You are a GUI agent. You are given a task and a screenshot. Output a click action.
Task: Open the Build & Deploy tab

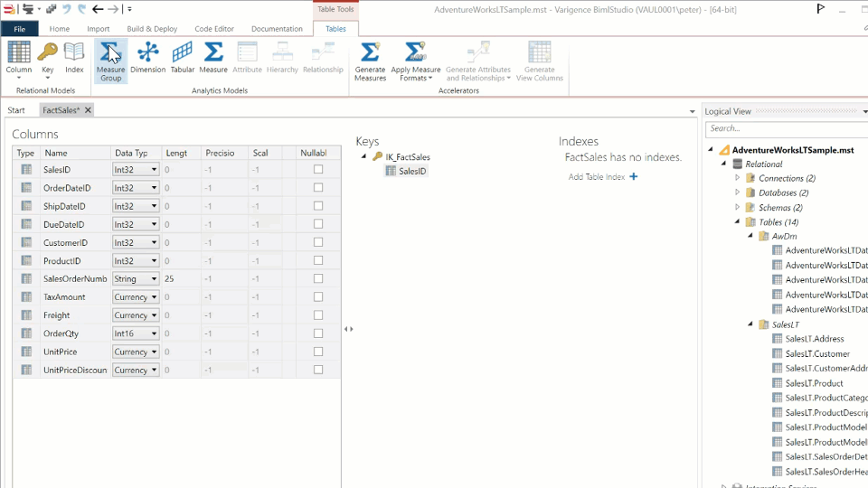[152, 29]
